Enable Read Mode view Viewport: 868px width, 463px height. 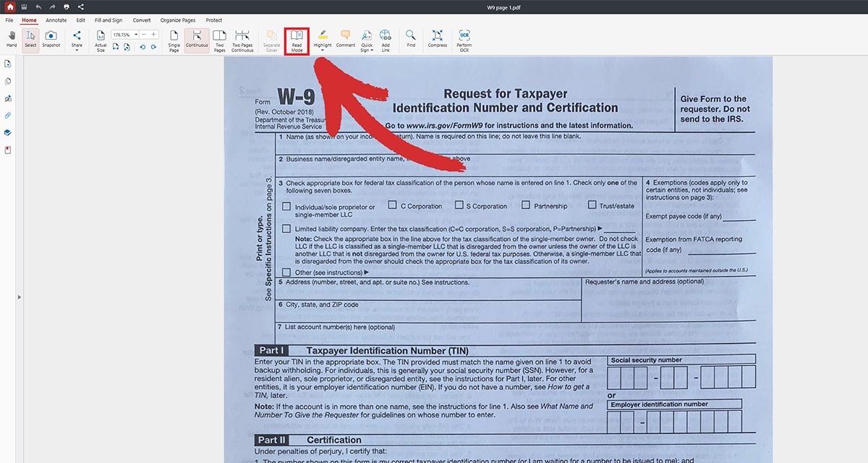[297, 41]
